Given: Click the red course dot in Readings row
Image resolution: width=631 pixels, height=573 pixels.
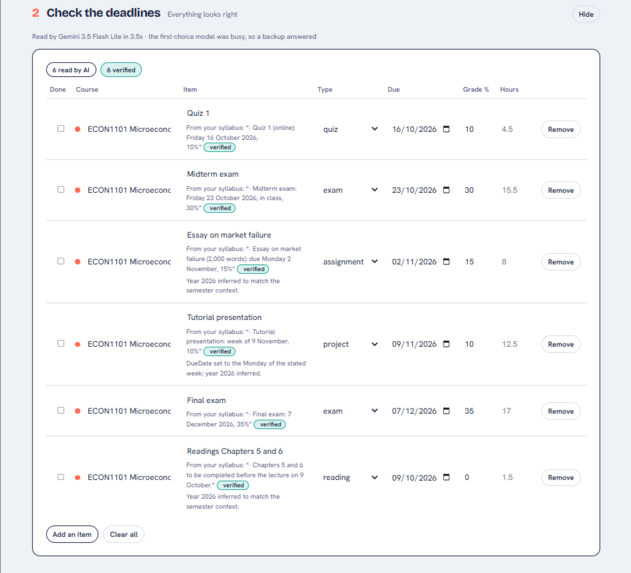Looking at the screenshot, I should point(78,477).
